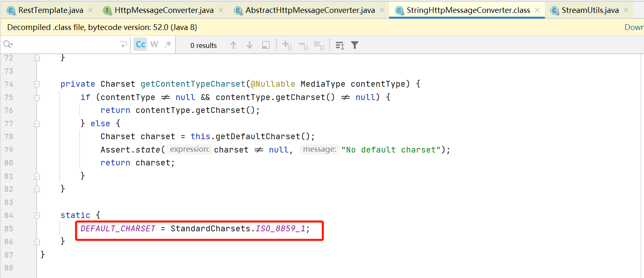This screenshot has height=278, width=644.
Task: Click getDefaultCharset call on line 78
Action: click(x=258, y=137)
